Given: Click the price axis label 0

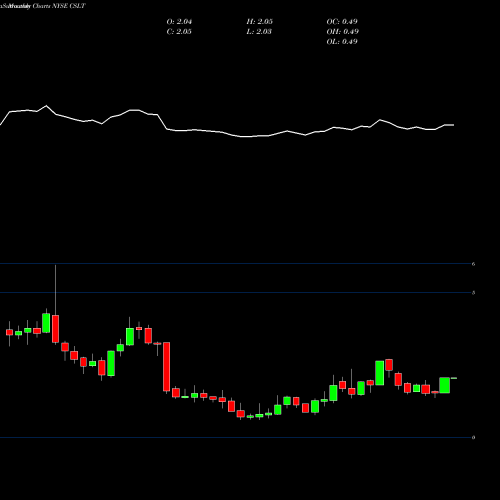Looking at the screenshot, I should [473, 437].
